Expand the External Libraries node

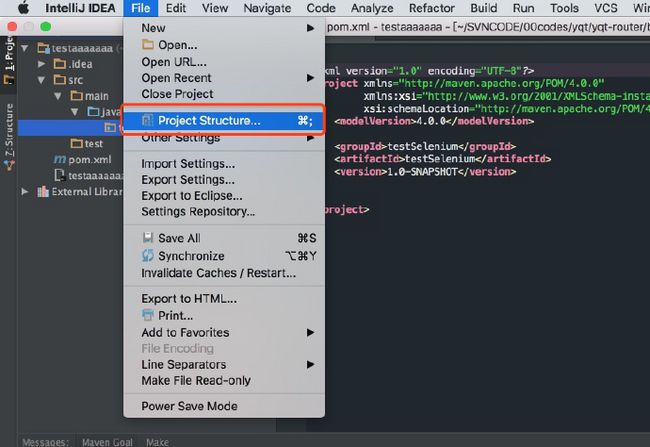25,191
